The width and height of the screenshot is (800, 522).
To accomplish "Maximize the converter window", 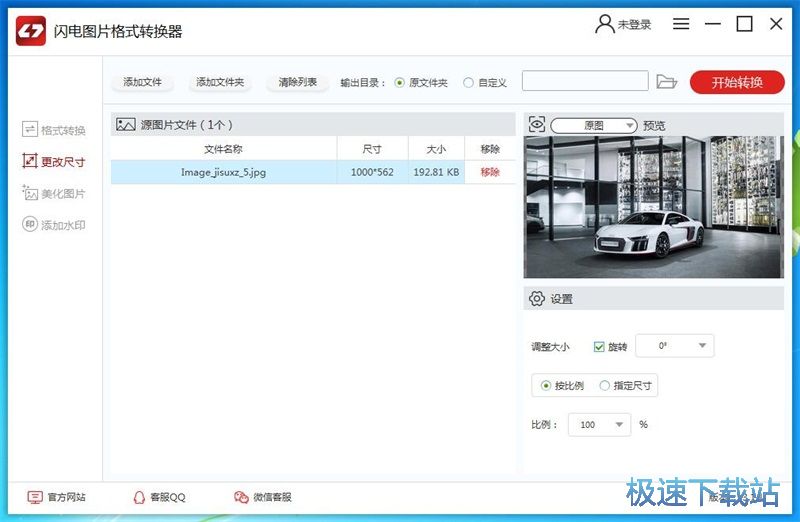I will click(744, 23).
